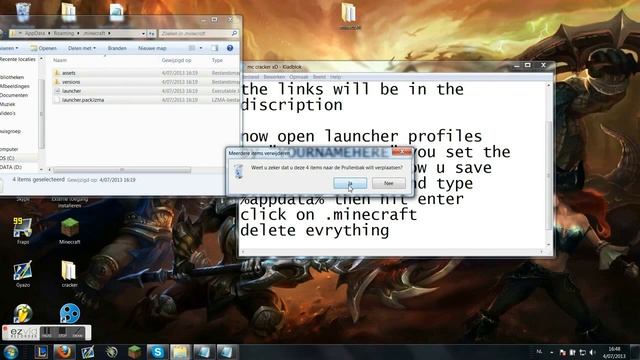
Task: Open Video's in the sidebar
Action: (8, 113)
